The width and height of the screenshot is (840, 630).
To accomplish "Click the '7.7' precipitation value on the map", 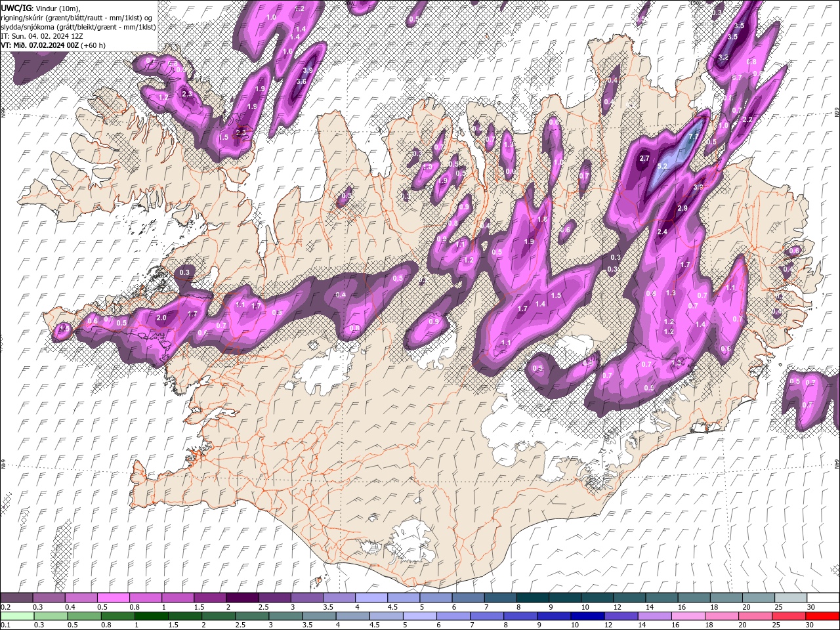I will [x=694, y=136].
